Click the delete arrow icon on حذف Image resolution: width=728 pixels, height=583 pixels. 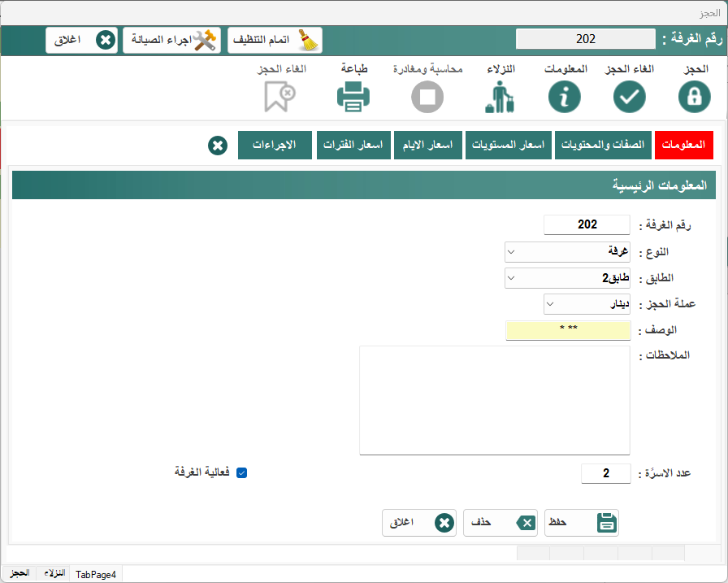526,523
